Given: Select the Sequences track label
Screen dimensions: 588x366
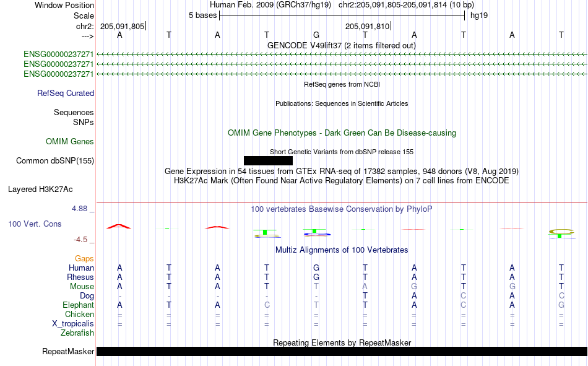Looking at the screenshot, I should coord(74,112).
